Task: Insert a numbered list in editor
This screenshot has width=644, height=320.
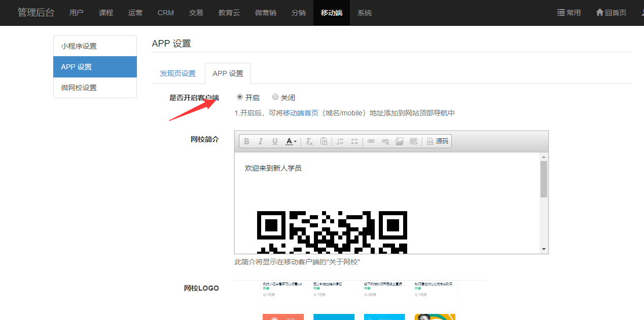Action: coord(340,141)
